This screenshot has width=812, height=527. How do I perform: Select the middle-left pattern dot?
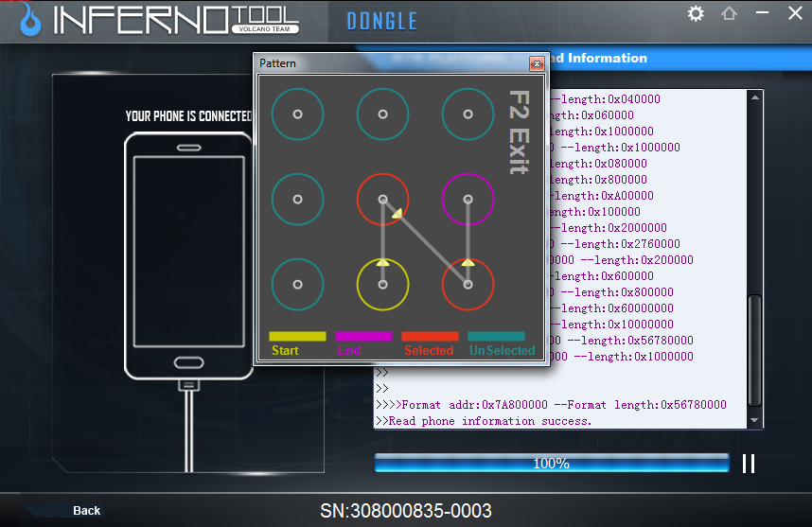pyautogui.click(x=298, y=200)
